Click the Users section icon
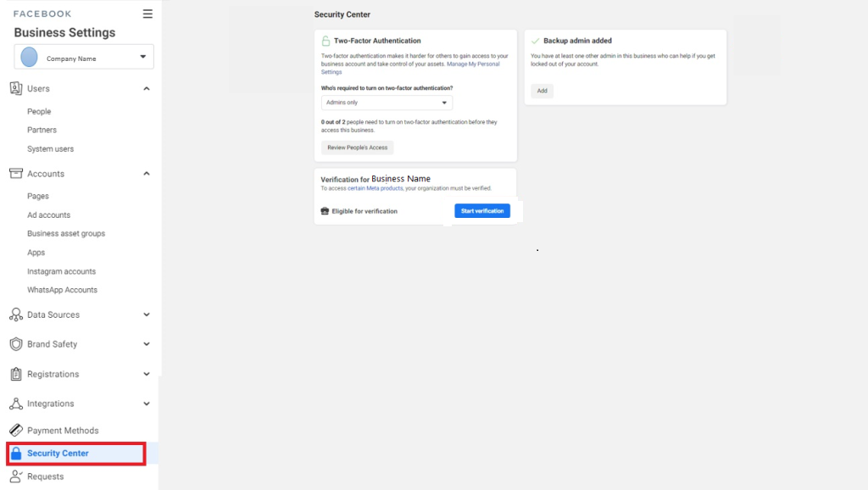Viewport: 868px width, 490px height. 16,88
